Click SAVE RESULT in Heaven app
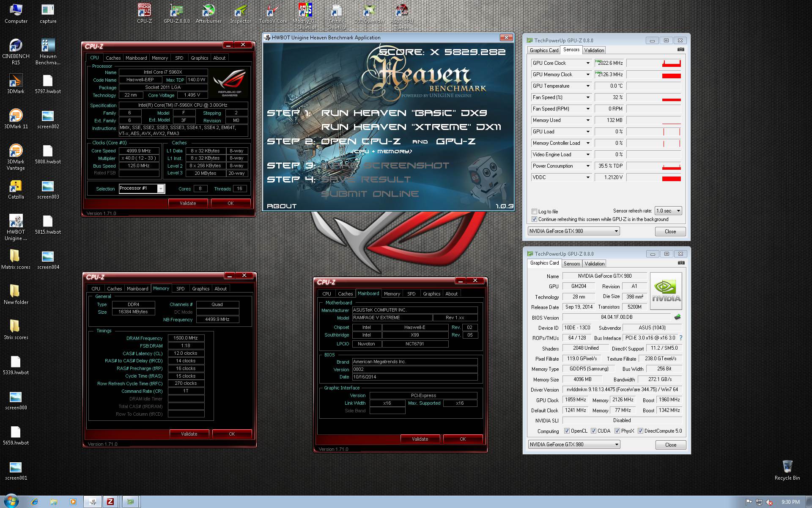Image resolution: width=812 pixels, height=508 pixels. [366, 179]
